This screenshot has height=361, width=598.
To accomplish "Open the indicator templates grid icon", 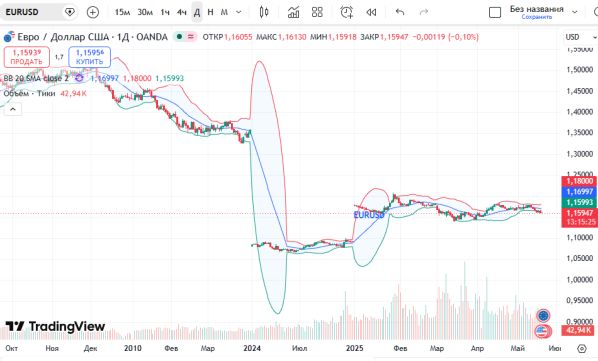I will click(317, 12).
